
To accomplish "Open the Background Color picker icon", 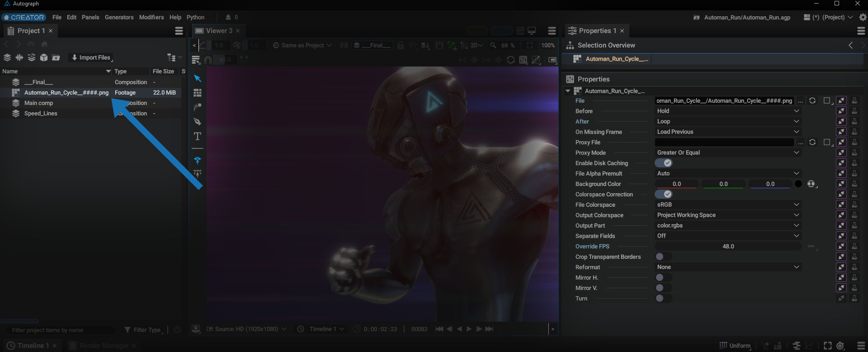I will point(811,184).
